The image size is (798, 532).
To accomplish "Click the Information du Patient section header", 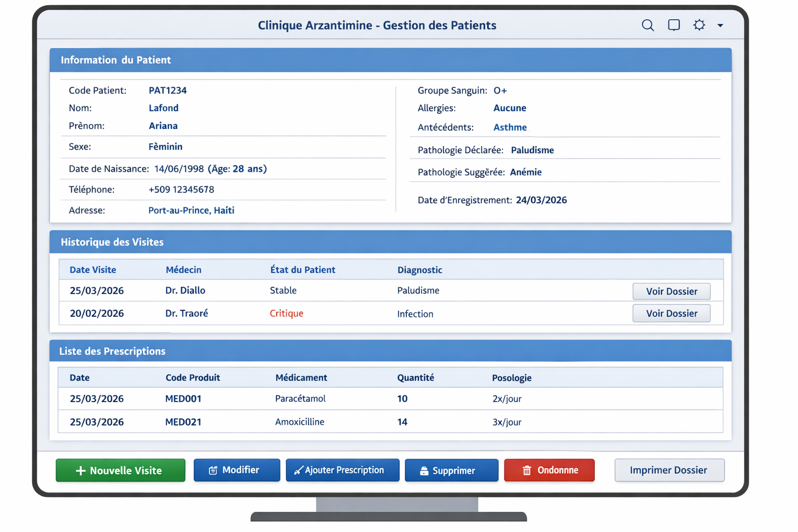I will pos(391,60).
